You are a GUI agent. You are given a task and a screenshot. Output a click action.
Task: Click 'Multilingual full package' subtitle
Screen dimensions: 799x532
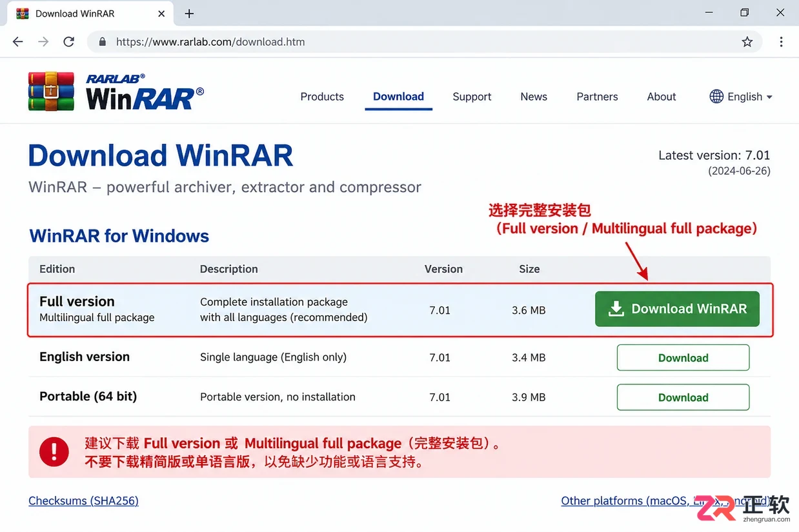tap(97, 317)
